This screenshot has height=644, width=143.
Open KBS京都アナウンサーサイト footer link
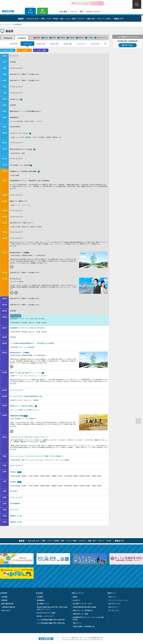[x=82, y=604]
